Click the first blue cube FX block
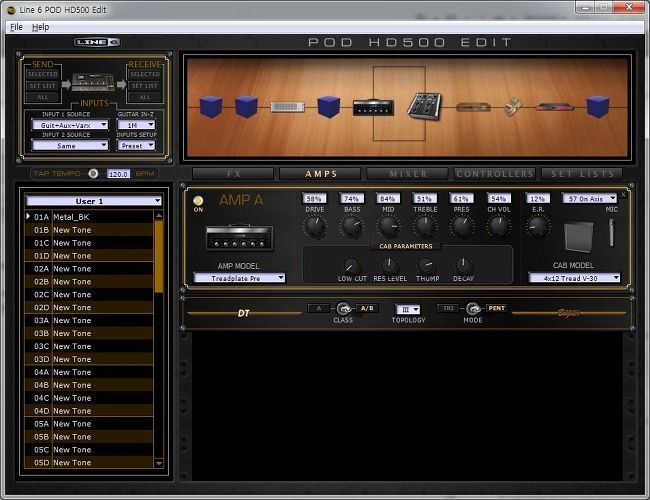The height and width of the screenshot is (500, 650). pos(211,107)
